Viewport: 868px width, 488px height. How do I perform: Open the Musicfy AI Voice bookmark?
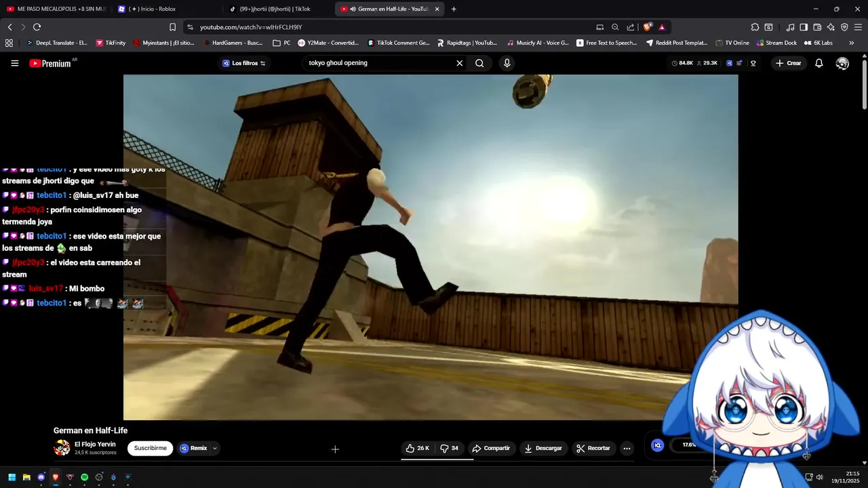point(538,43)
